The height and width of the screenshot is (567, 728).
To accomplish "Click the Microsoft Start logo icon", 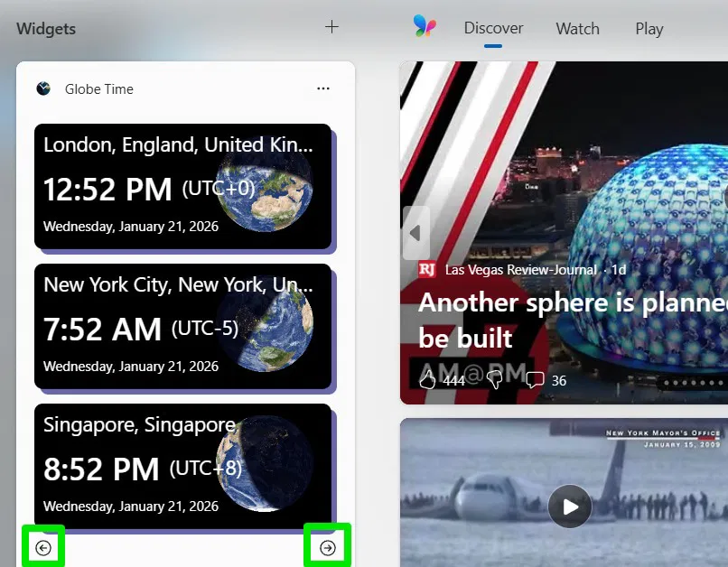I will coord(425,28).
